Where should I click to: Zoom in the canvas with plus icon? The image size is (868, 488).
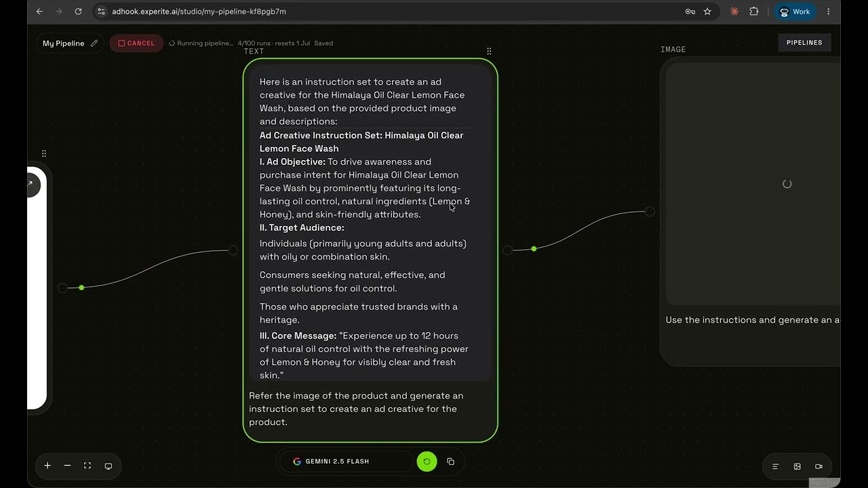(x=47, y=466)
